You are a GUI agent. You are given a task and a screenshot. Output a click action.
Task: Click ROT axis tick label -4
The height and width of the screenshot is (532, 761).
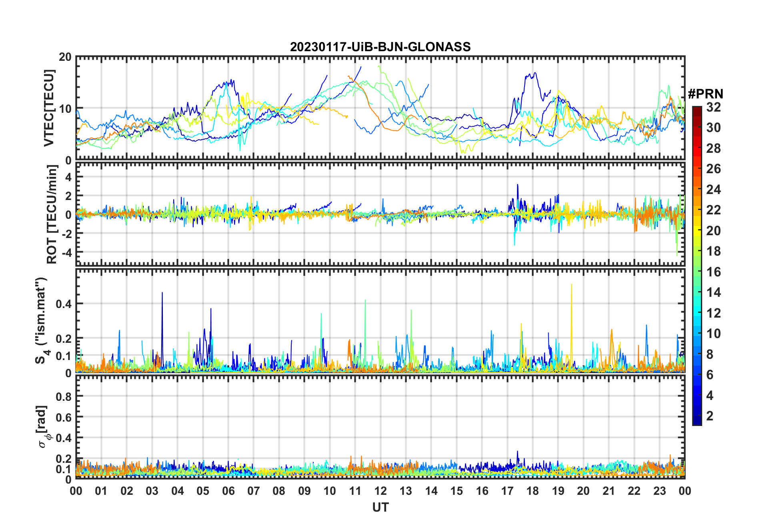tap(67, 252)
